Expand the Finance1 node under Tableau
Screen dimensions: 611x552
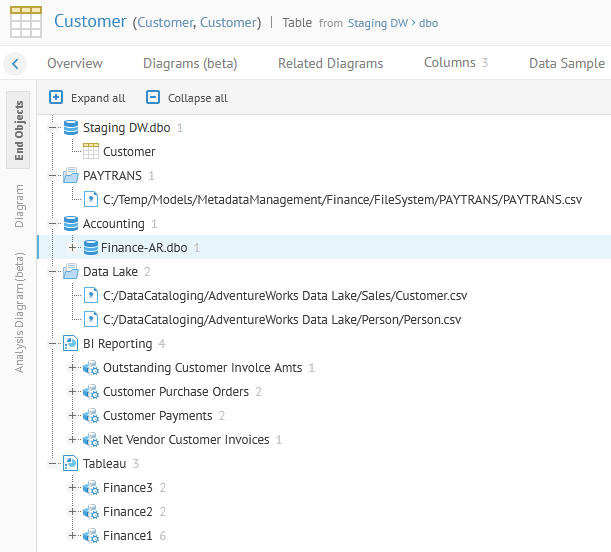(72, 536)
